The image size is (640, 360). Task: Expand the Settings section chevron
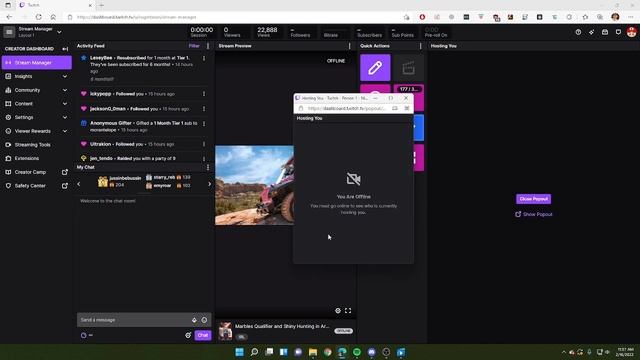click(64, 118)
